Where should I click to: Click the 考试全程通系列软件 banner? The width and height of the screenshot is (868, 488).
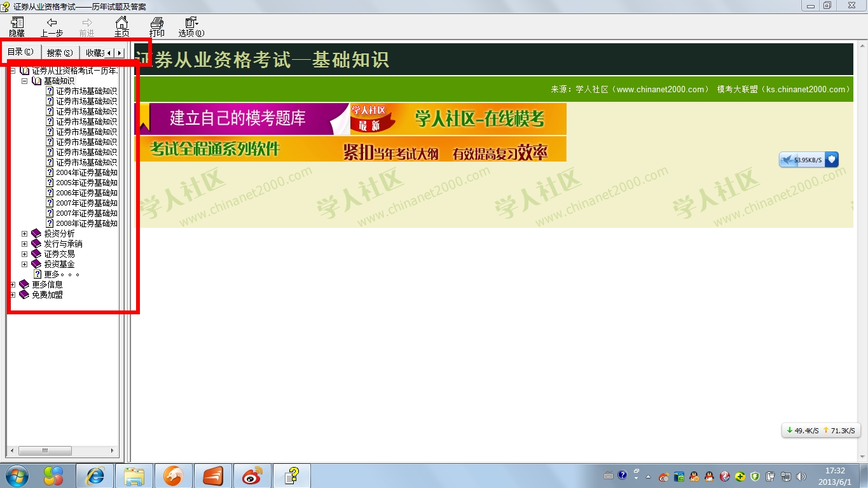[350, 150]
